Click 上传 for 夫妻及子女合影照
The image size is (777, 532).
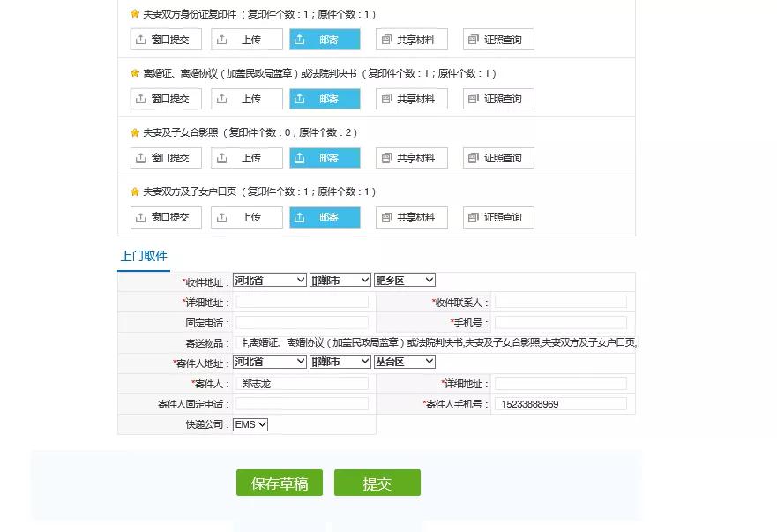(x=247, y=158)
